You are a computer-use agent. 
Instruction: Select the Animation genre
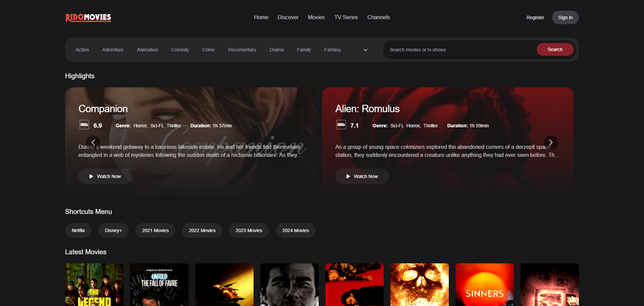(x=148, y=50)
